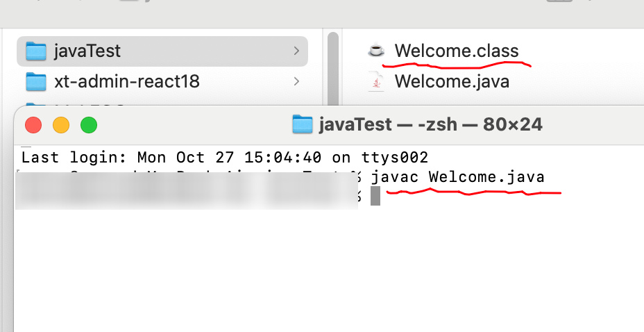This screenshot has height=332, width=644.
Task: Expand the xt-admin-react18 folder chevron
Action: [x=296, y=81]
